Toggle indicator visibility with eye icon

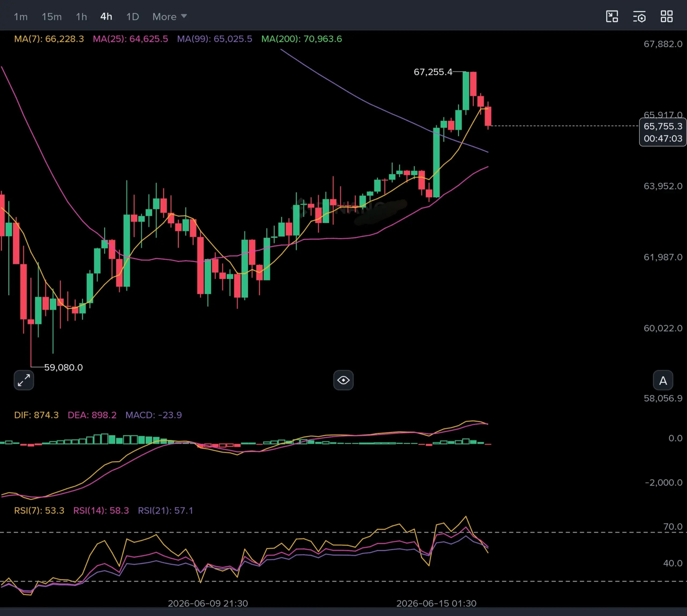343,380
